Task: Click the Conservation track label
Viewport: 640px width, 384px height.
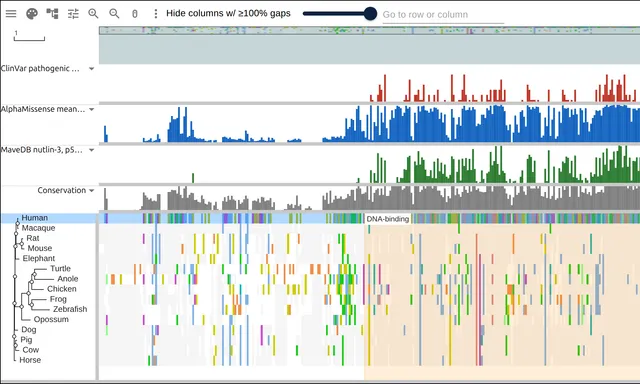Action: point(62,191)
